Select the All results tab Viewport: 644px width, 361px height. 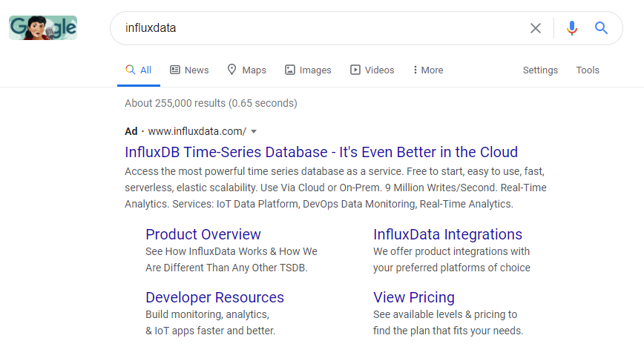coord(139,70)
